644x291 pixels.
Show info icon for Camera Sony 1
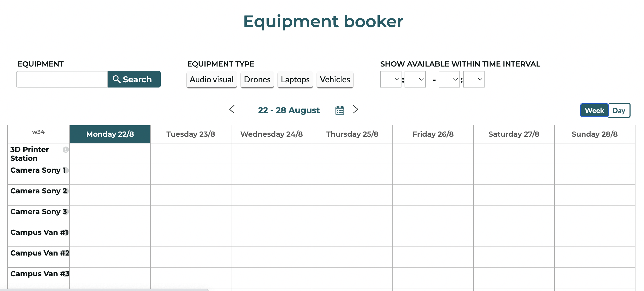[x=66, y=170]
